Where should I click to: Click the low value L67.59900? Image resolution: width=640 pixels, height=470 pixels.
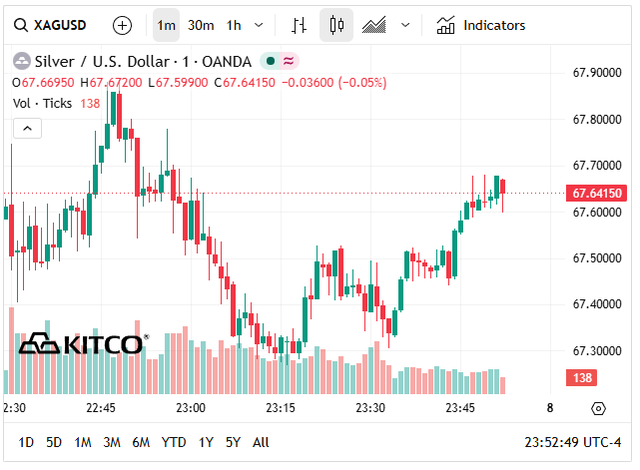178,83
